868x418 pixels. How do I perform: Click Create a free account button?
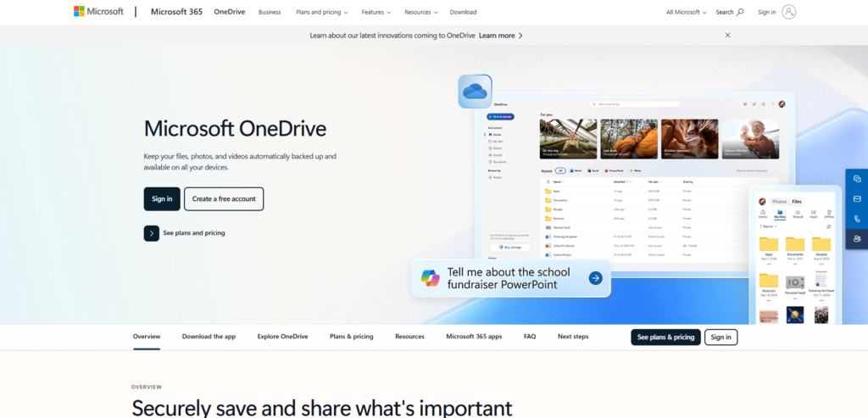click(x=224, y=198)
